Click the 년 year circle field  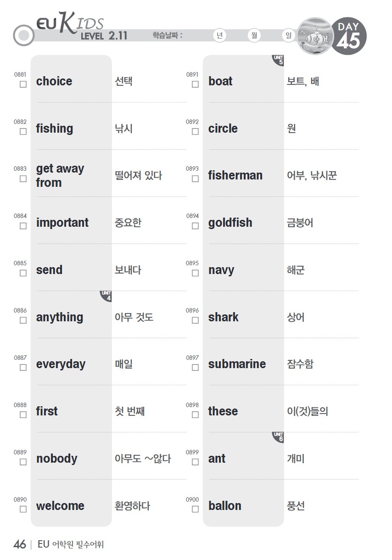[x=220, y=36]
